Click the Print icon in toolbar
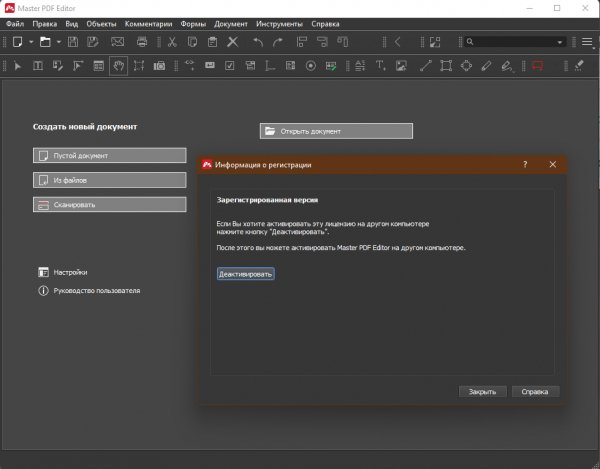Screen dimensions: 600x469 (142, 42)
